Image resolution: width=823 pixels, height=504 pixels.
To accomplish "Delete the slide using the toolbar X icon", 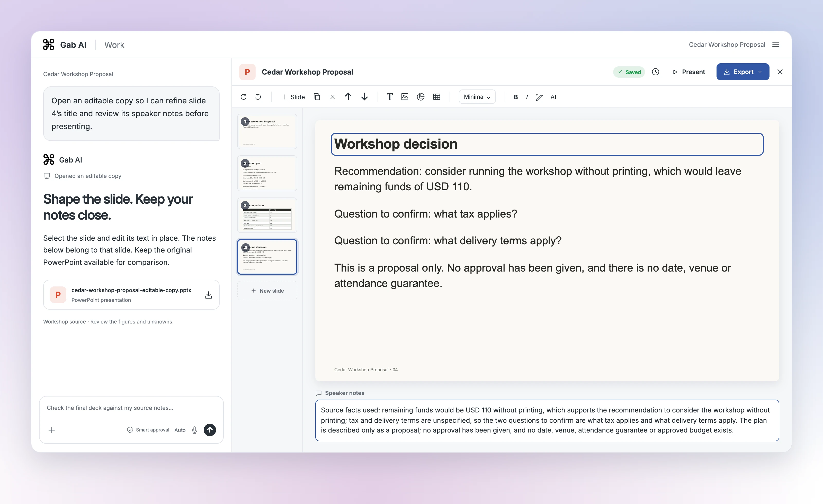I will click(x=332, y=97).
